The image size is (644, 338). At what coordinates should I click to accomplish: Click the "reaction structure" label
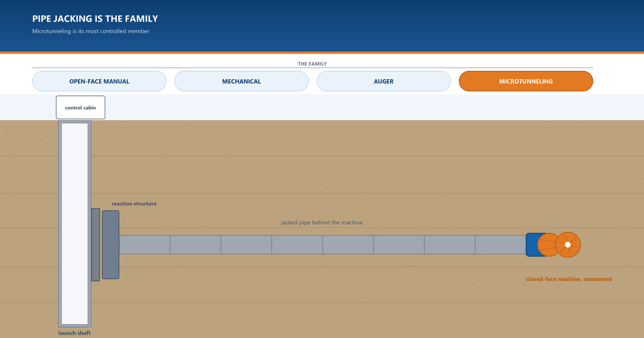[134, 204]
